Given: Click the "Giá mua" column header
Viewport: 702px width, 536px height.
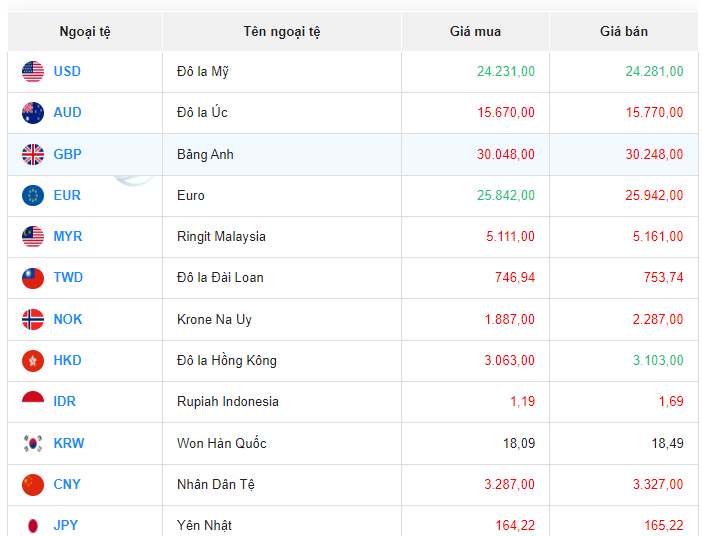Looking at the screenshot, I should coord(475,32).
